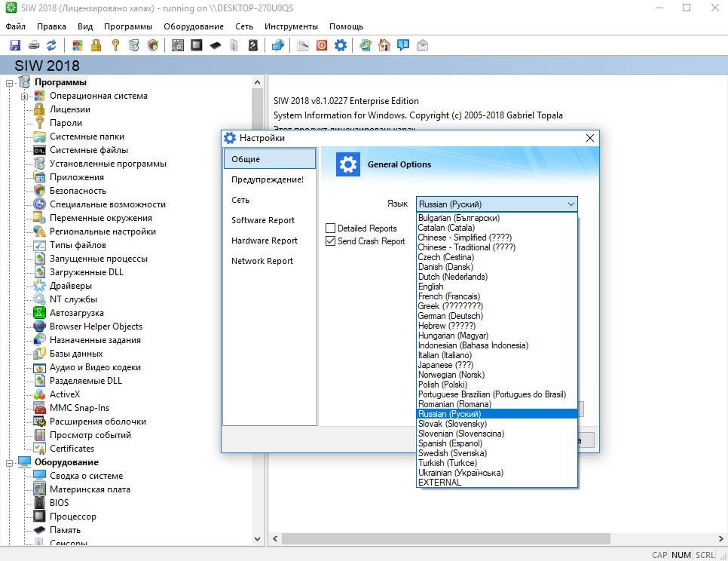The height and width of the screenshot is (561, 728).
Task: Click the Memory module toolbar icon
Action: [215, 45]
